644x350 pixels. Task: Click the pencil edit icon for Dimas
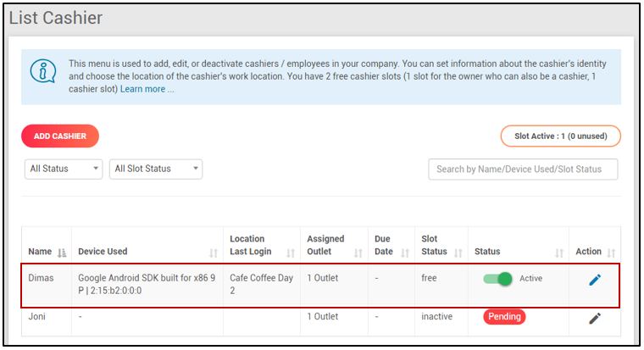(x=595, y=280)
